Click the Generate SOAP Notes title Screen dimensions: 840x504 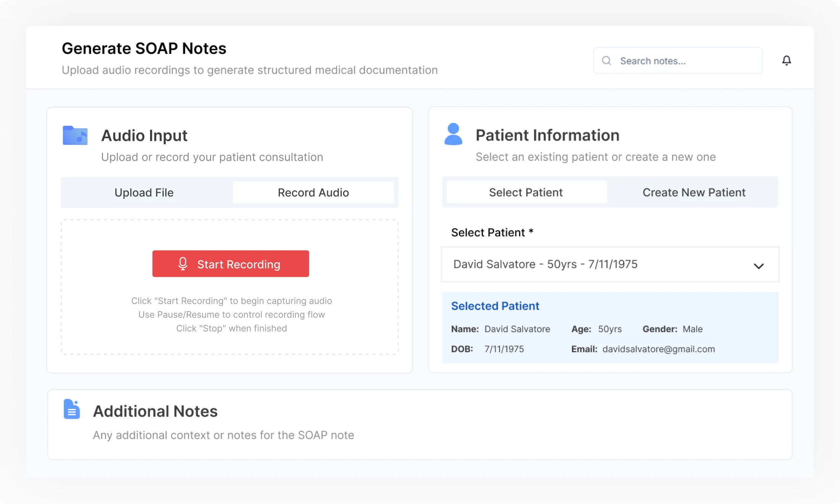144,48
